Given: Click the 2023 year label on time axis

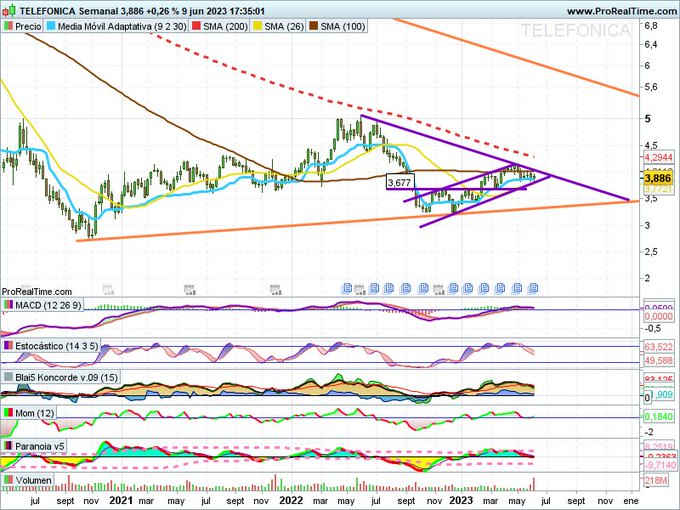Looking at the screenshot, I should [x=460, y=500].
